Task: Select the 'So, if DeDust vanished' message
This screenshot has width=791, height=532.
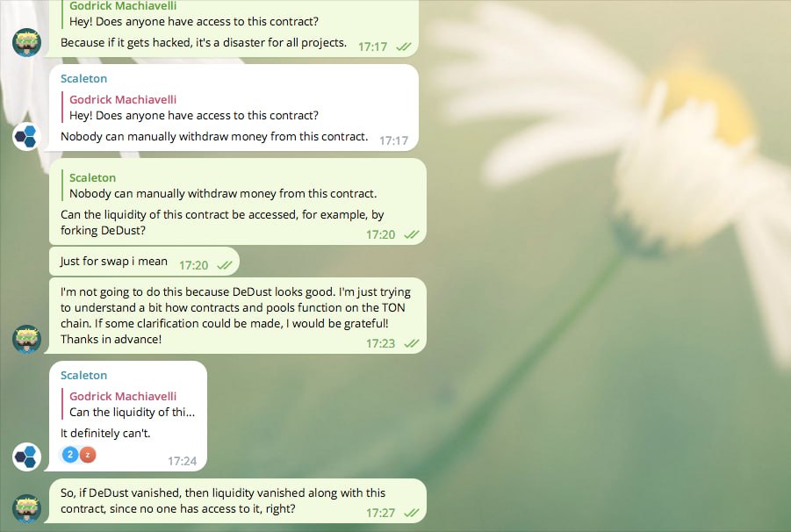Action: tap(238, 500)
